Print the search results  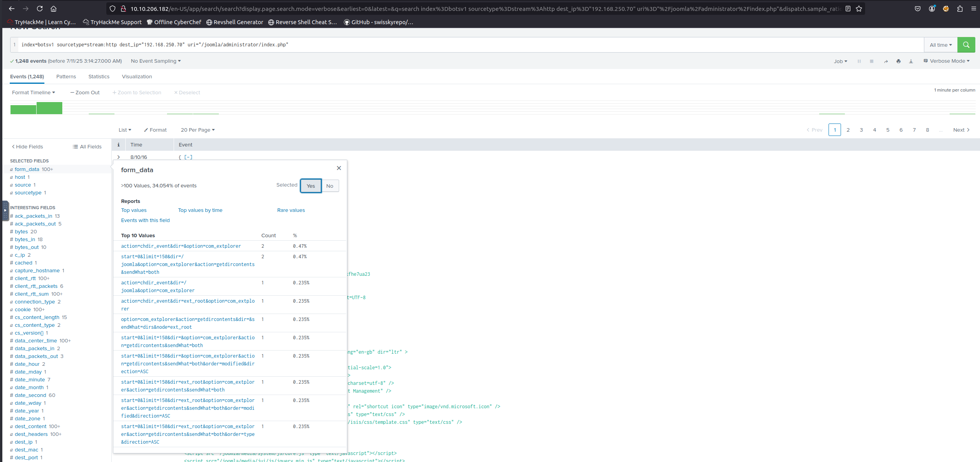click(898, 61)
